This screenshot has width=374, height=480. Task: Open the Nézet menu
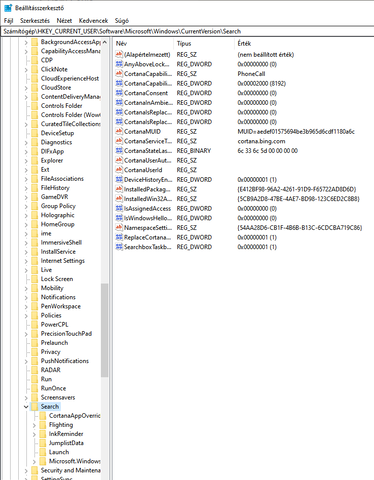pyautogui.click(x=64, y=21)
